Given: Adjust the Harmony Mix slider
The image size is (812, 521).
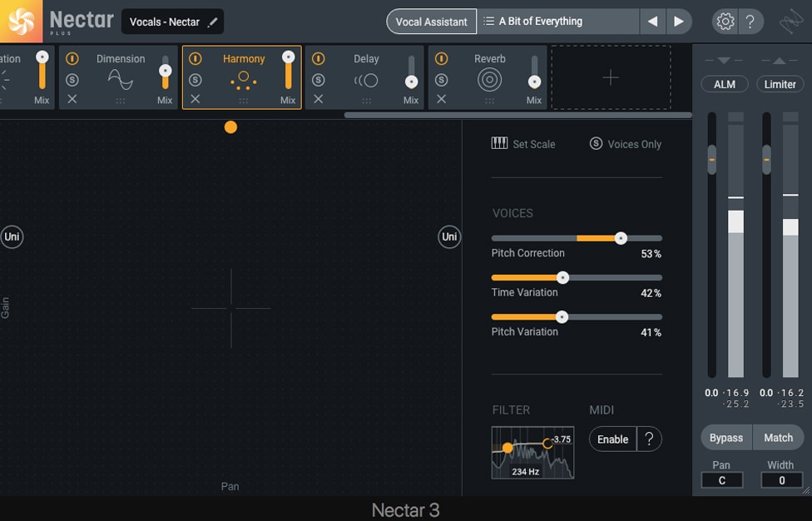Looking at the screenshot, I should tap(289, 57).
